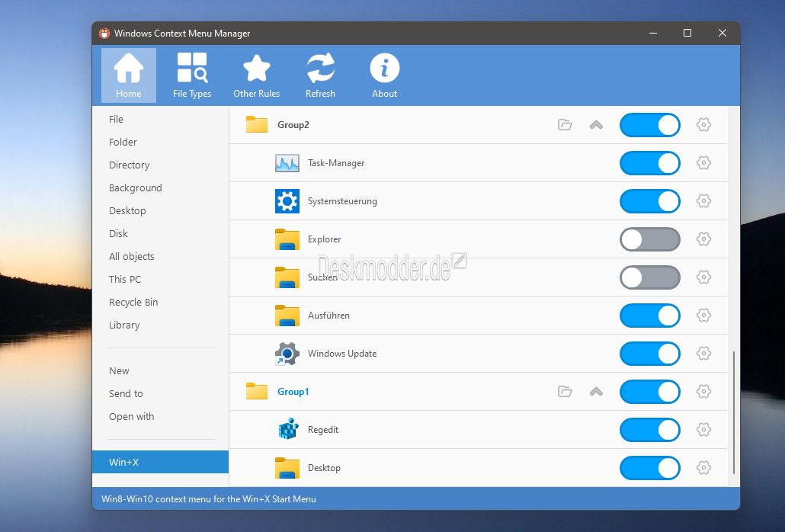Select Win+X in the sidebar
Screen dimensions: 785x532
click(161, 462)
